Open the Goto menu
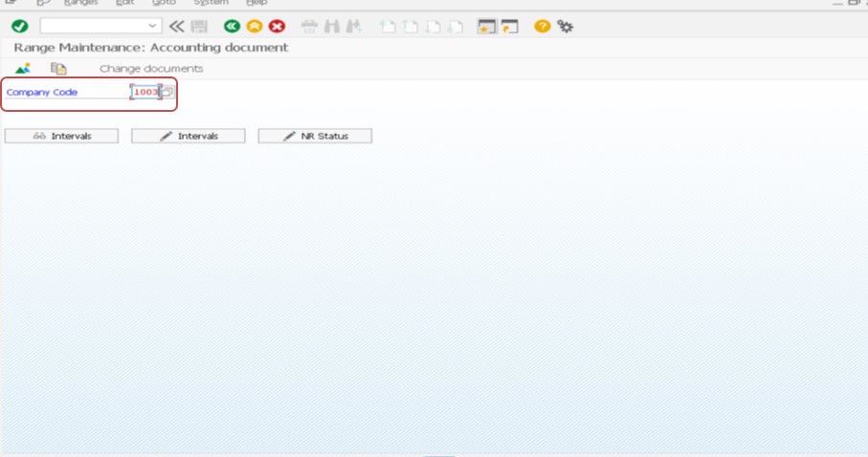Screen dimensions: 868x457 164,3
